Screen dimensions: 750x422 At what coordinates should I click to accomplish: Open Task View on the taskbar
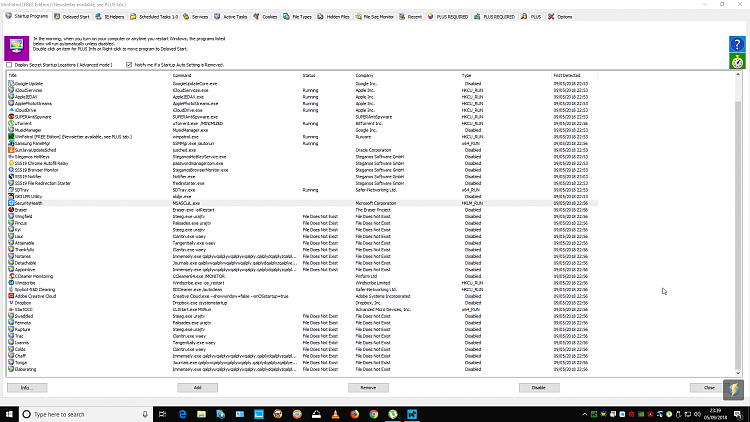pyautogui.click(x=163, y=414)
